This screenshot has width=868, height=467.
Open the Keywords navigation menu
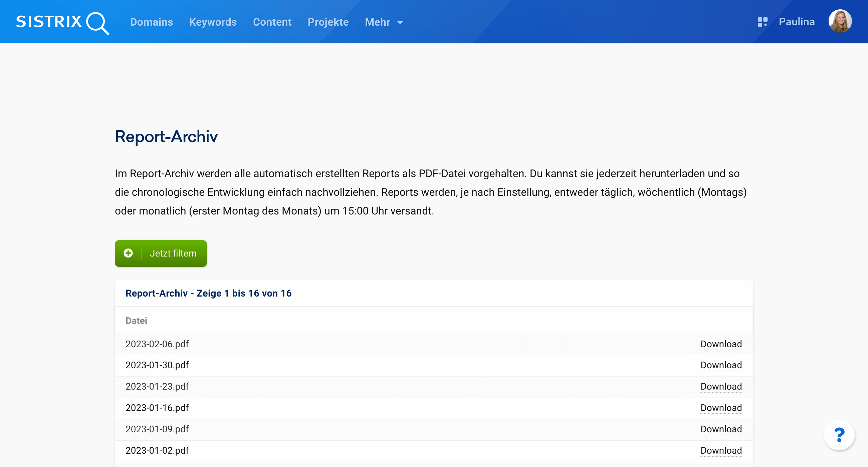click(x=212, y=22)
